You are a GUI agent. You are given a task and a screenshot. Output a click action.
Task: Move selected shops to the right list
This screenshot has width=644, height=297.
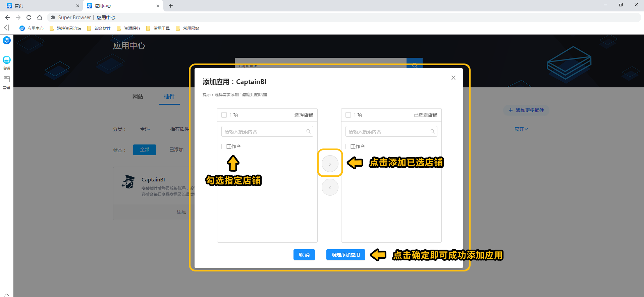point(330,164)
